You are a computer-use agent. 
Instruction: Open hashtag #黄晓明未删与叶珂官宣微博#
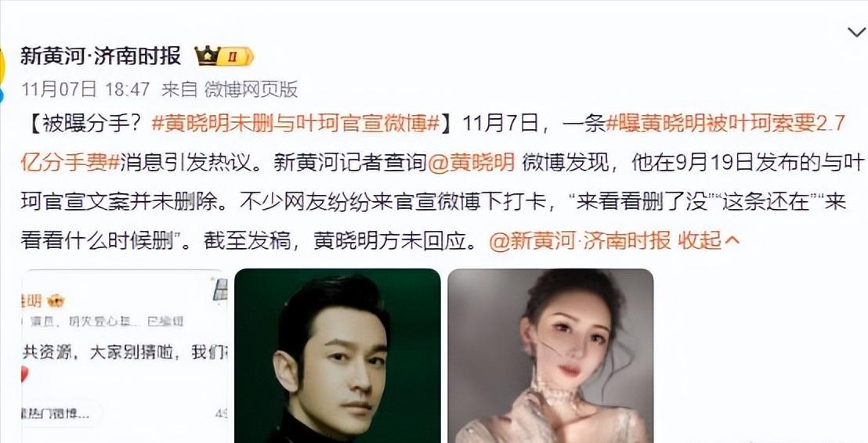click(x=295, y=124)
